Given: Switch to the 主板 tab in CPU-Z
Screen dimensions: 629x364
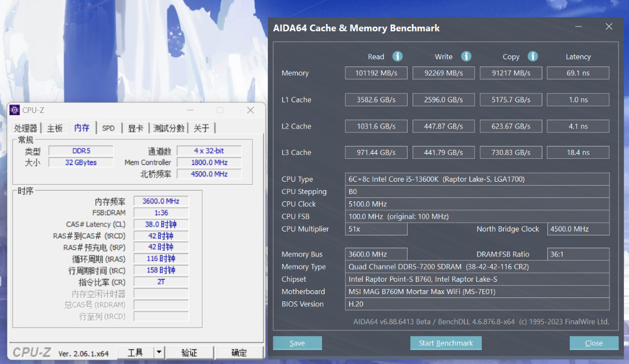Looking at the screenshot, I should [x=55, y=128].
